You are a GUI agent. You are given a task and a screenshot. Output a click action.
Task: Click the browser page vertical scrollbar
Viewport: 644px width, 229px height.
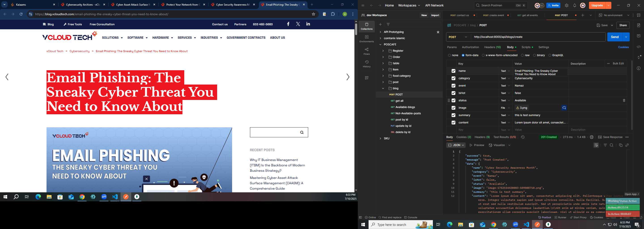[356, 29]
